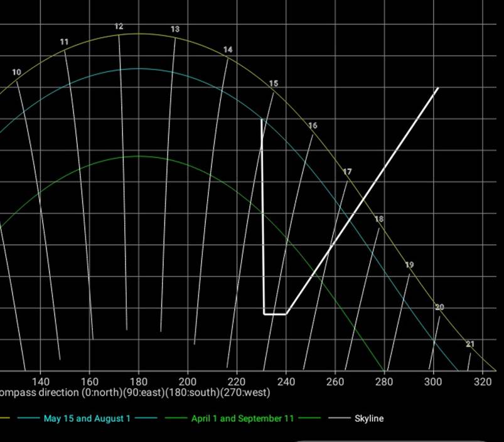Click the cyan line swatch left of May 15
This screenshot has width=504, height=442.
click(29, 418)
